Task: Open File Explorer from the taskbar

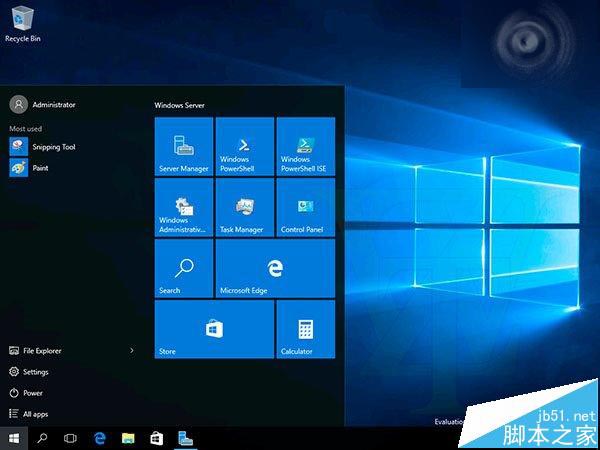Action: tap(128, 439)
